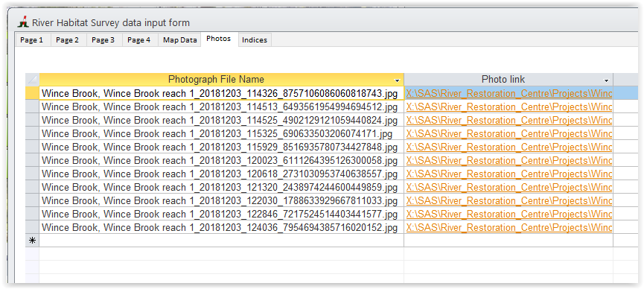
Task: Switch to the Page 1 tab
Action: click(x=31, y=40)
